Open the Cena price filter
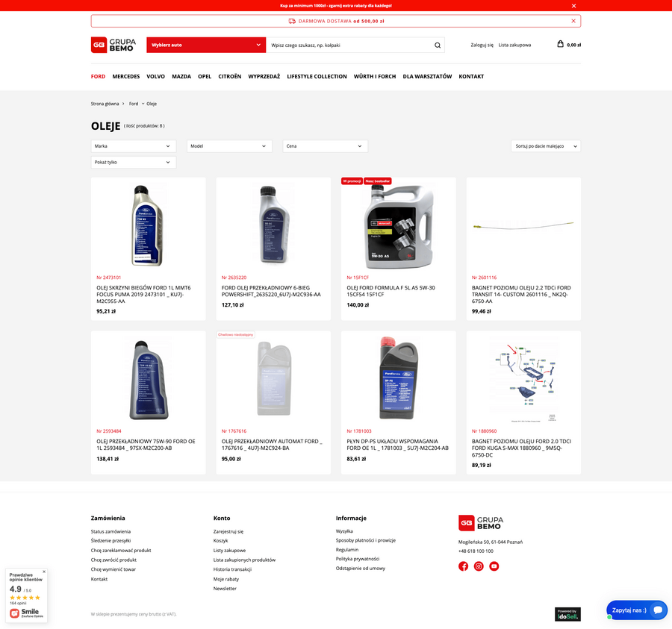 pyautogui.click(x=325, y=146)
